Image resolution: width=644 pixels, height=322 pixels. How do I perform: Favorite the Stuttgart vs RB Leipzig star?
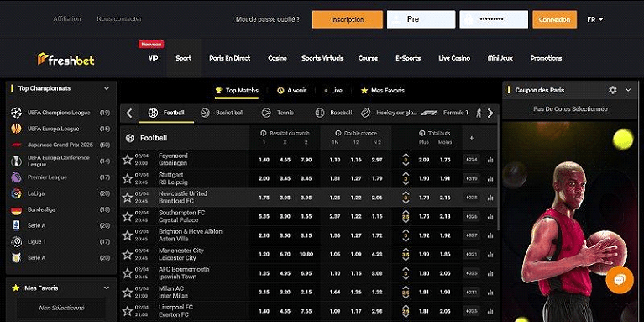coord(128,178)
